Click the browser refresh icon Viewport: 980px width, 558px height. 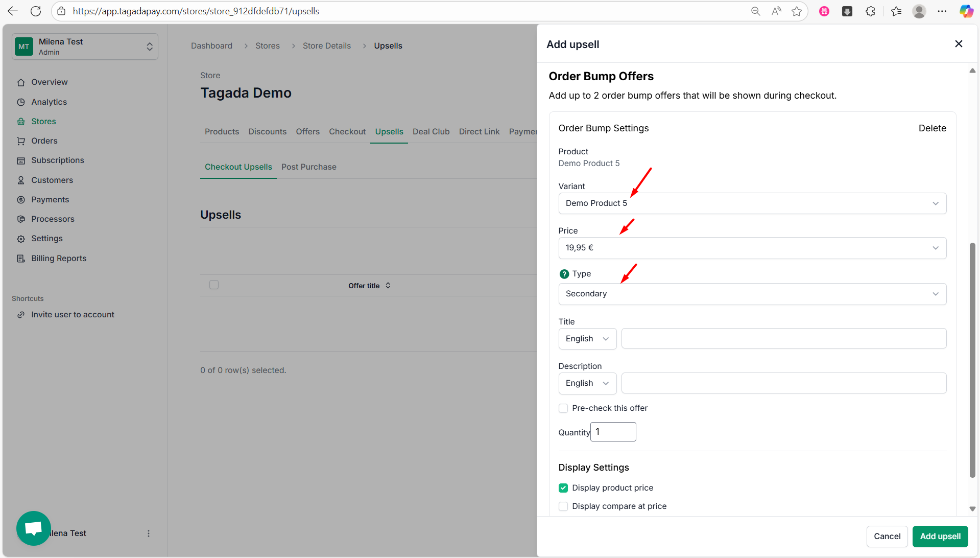pos(36,11)
